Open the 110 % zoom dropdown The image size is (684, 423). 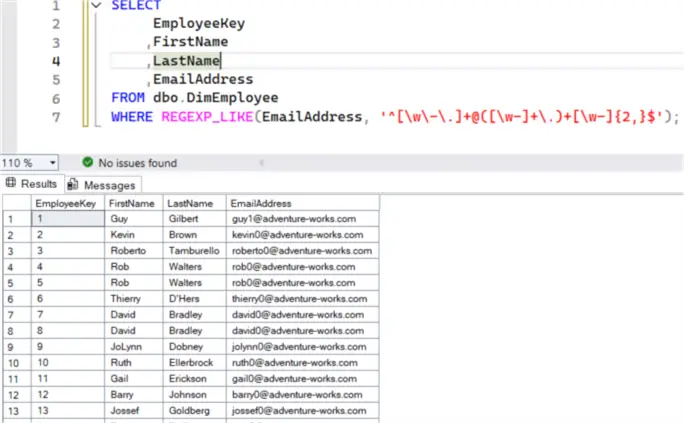tap(52, 163)
